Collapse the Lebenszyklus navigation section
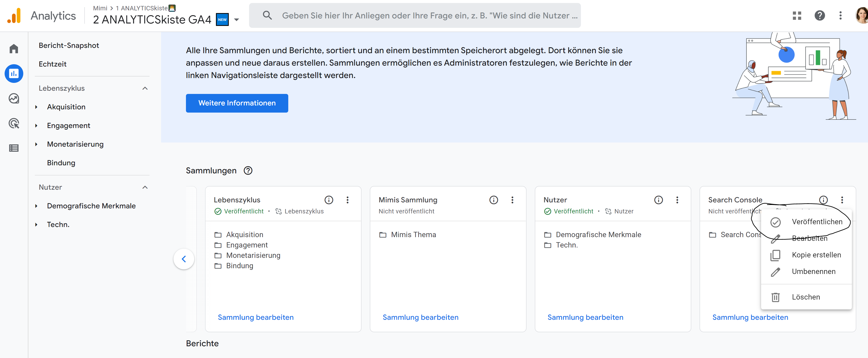Viewport: 868px width, 358px height. (x=145, y=88)
